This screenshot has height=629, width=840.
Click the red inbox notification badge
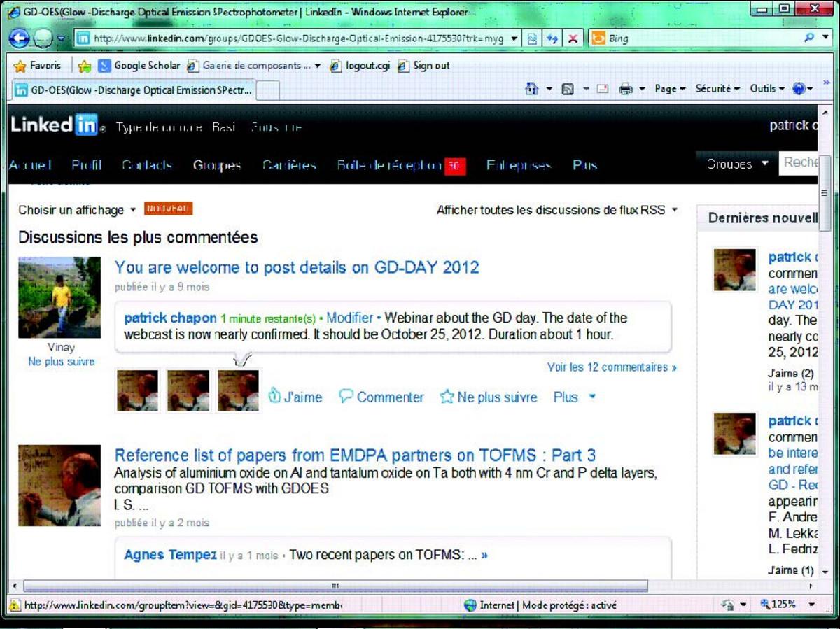(455, 166)
